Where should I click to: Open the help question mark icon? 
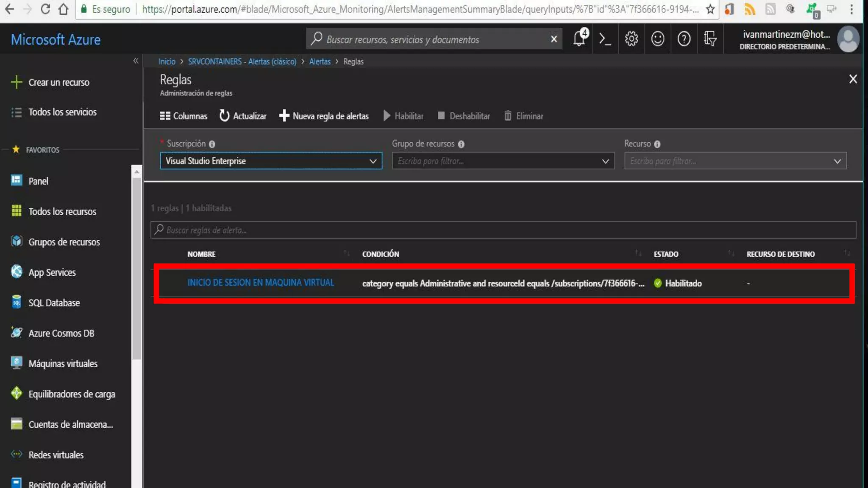(x=684, y=39)
